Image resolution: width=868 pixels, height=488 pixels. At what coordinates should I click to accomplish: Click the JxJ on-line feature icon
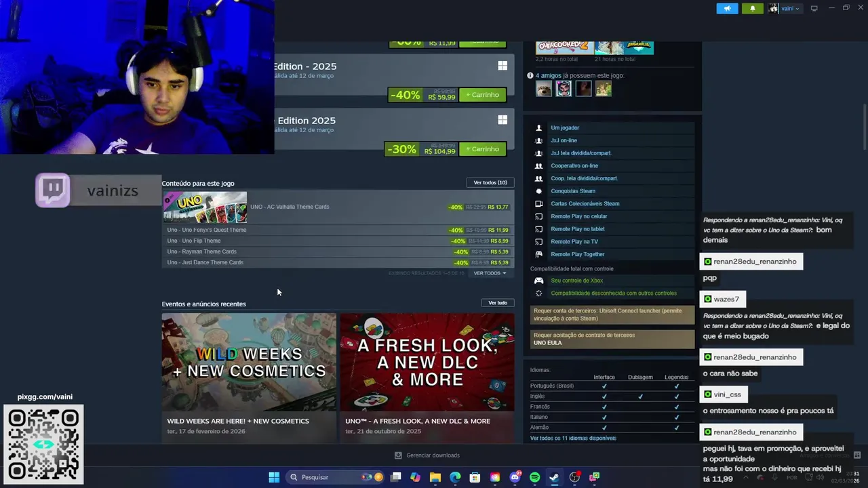pyautogui.click(x=539, y=140)
